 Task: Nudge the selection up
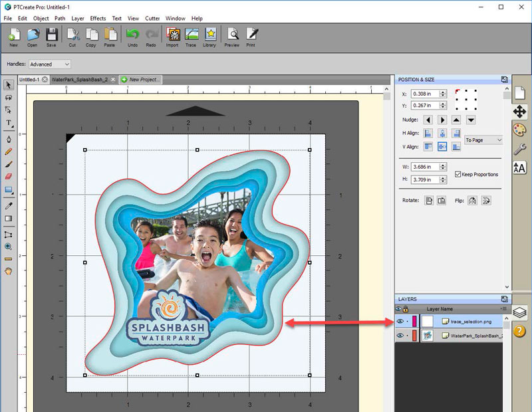pos(456,120)
